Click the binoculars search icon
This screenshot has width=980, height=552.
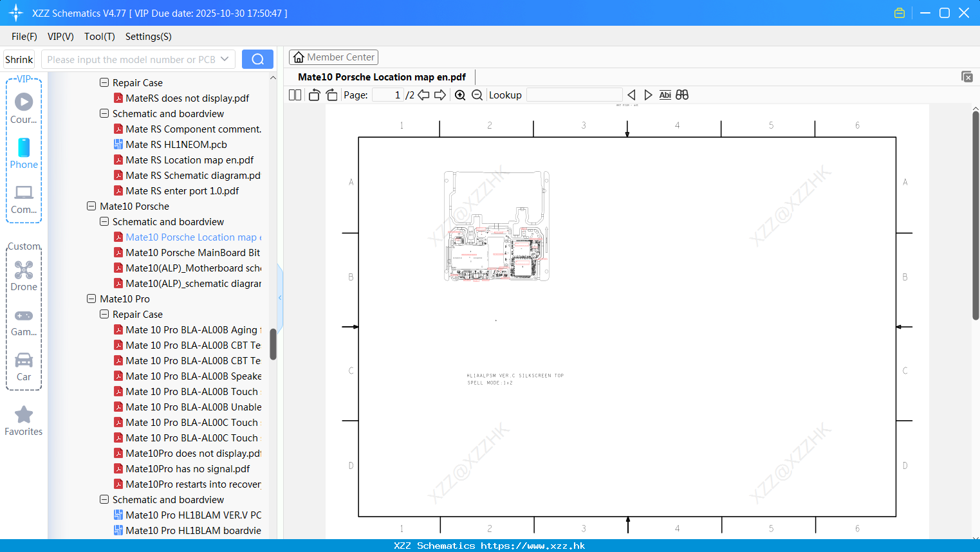click(682, 95)
